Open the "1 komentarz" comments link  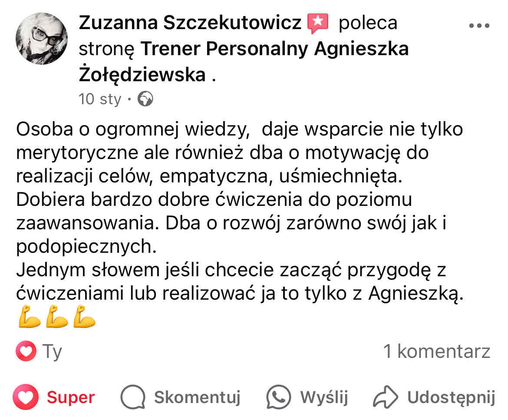[437, 351]
